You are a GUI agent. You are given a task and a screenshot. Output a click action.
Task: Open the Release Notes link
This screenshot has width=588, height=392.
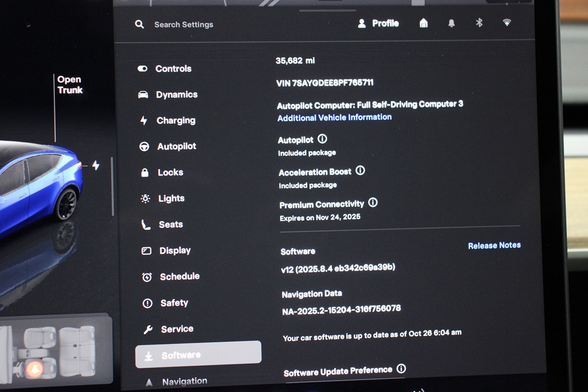[494, 245]
